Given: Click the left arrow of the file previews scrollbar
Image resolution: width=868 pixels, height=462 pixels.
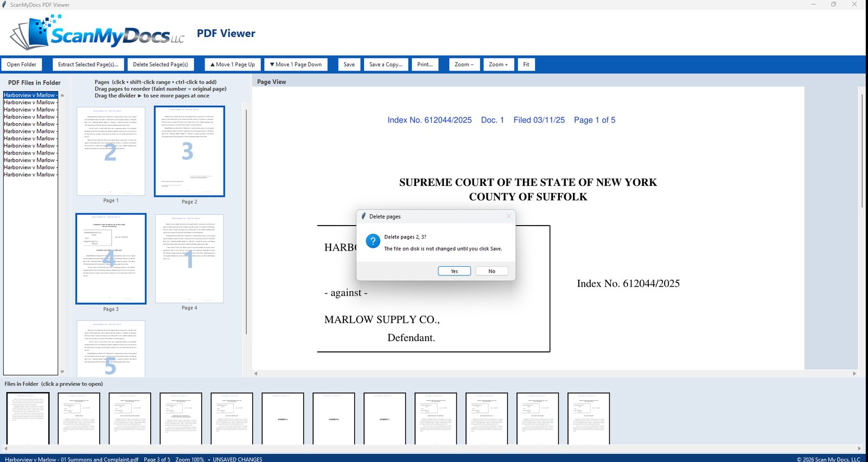Looking at the screenshot, I should (x=6, y=448).
